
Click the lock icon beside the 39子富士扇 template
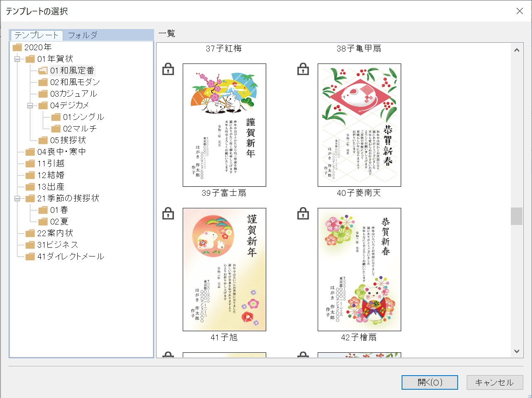point(168,69)
